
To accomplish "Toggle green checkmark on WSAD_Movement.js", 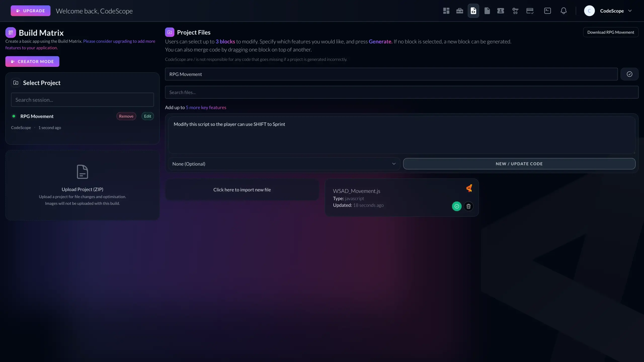I will 457,206.
